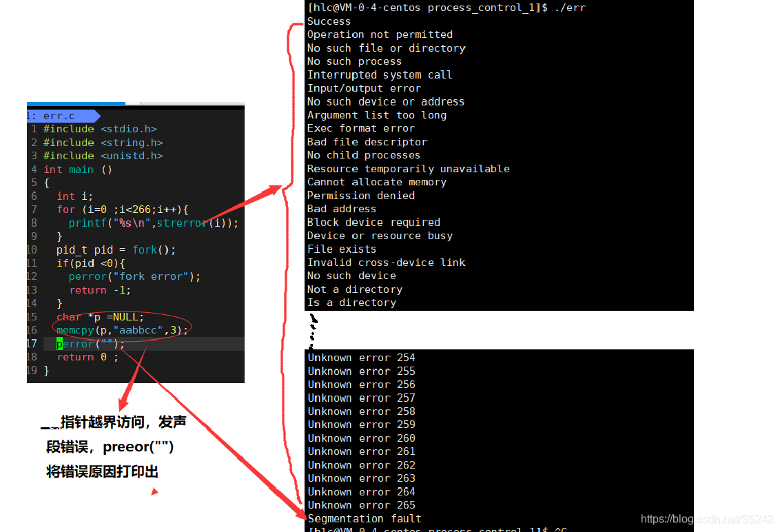This screenshot has height=532, width=780.
Task: Click 'Permission denied' output line
Action: pyautogui.click(x=360, y=196)
